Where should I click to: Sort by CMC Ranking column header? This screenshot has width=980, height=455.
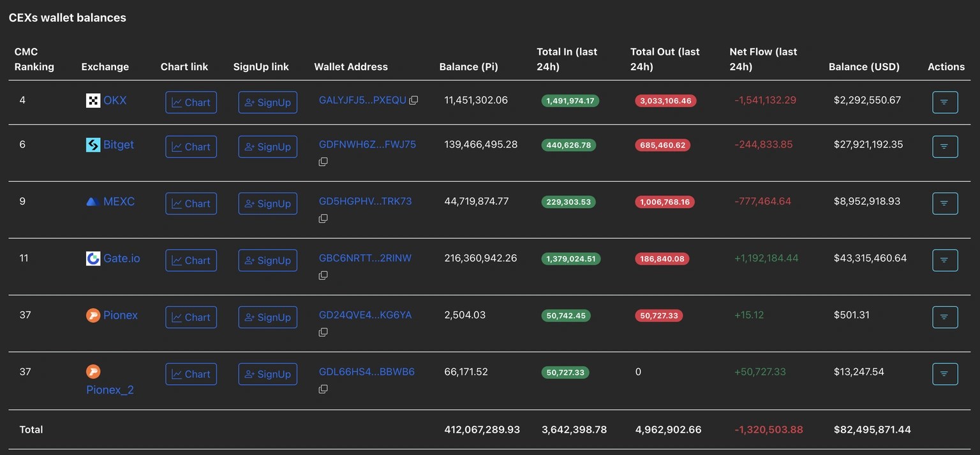34,59
